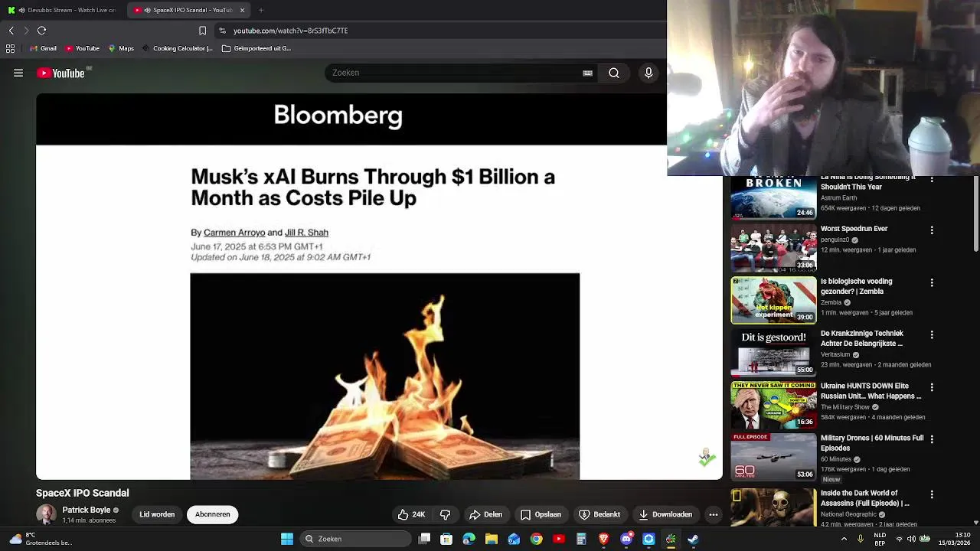Share the video with Delen
Image resolution: width=980 pixels, height=551 pixels.
coord(486,514)
